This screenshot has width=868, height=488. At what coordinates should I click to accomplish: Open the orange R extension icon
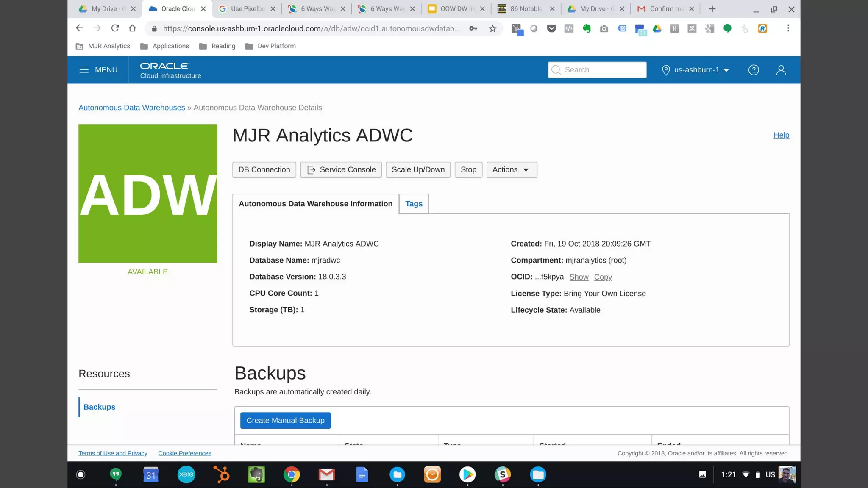[762, 28]
